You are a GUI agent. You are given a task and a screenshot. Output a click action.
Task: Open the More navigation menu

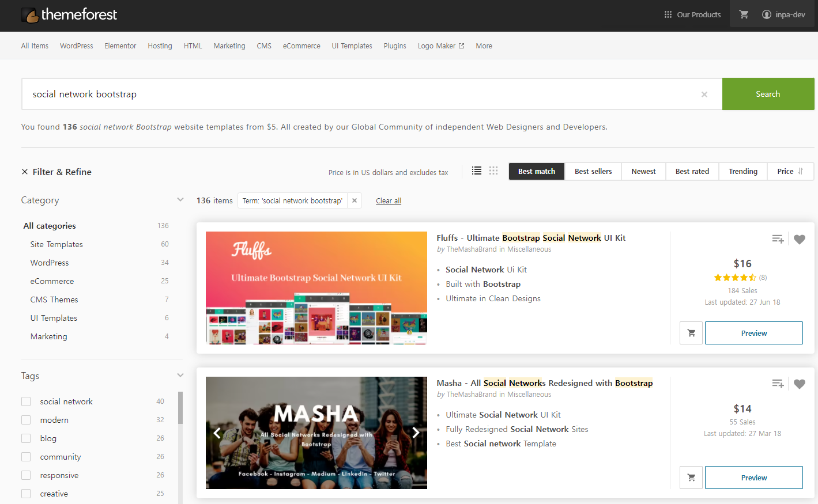click(484, 46)
